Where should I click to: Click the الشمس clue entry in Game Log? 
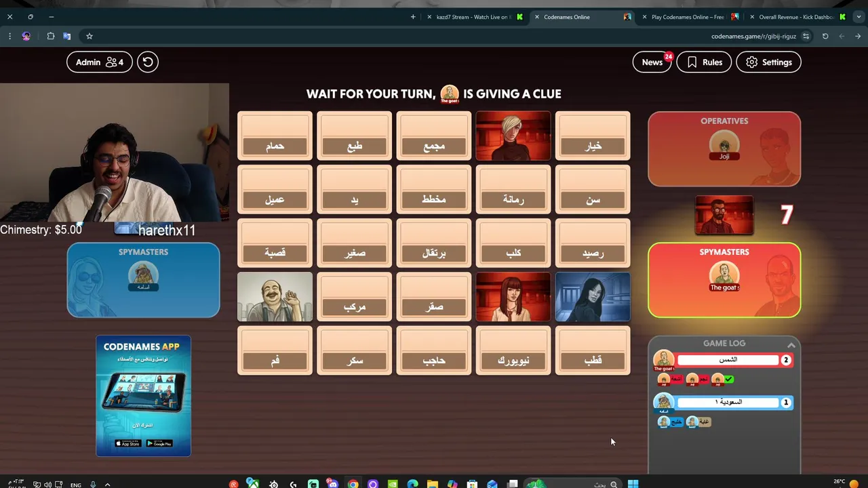728,360
